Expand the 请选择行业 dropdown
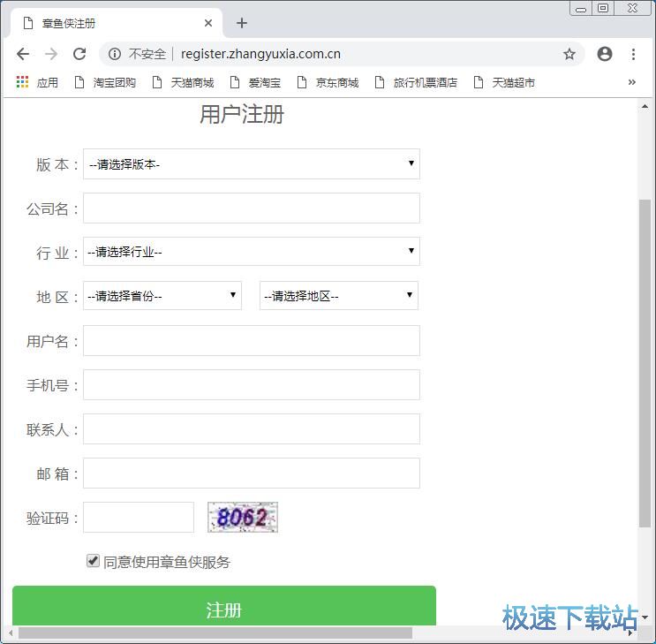 coord(252,251)
